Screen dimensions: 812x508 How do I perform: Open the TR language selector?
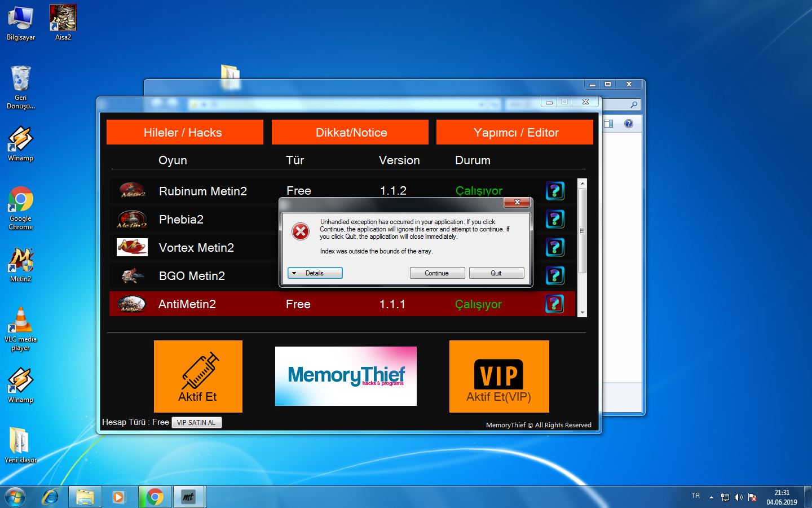[x=696, y=496]
